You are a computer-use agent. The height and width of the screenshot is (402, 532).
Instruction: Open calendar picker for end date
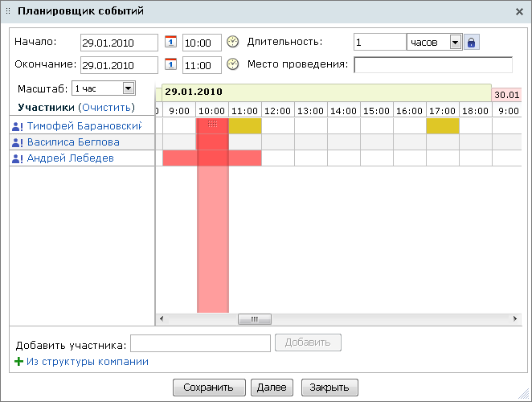(x=170, y=64)
